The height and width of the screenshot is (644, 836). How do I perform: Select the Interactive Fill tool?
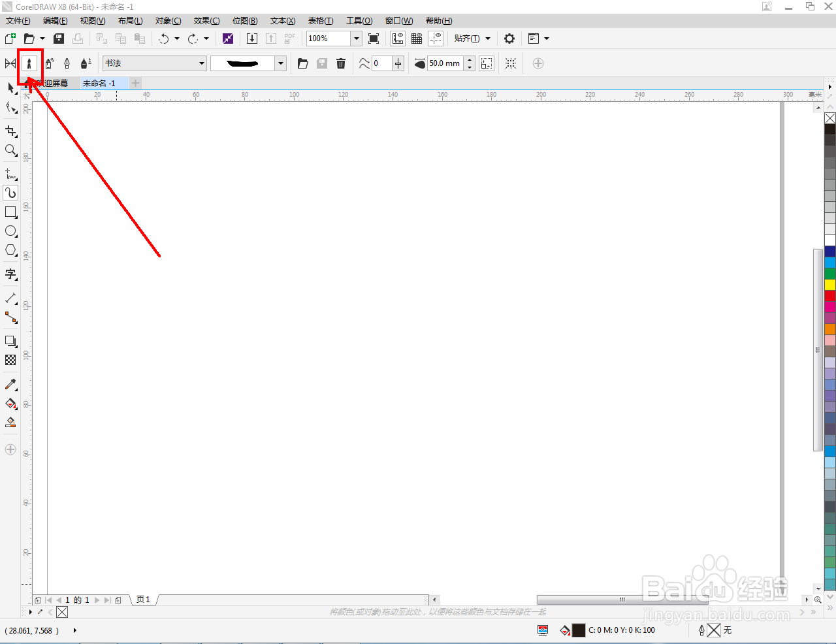pos(10,404)
